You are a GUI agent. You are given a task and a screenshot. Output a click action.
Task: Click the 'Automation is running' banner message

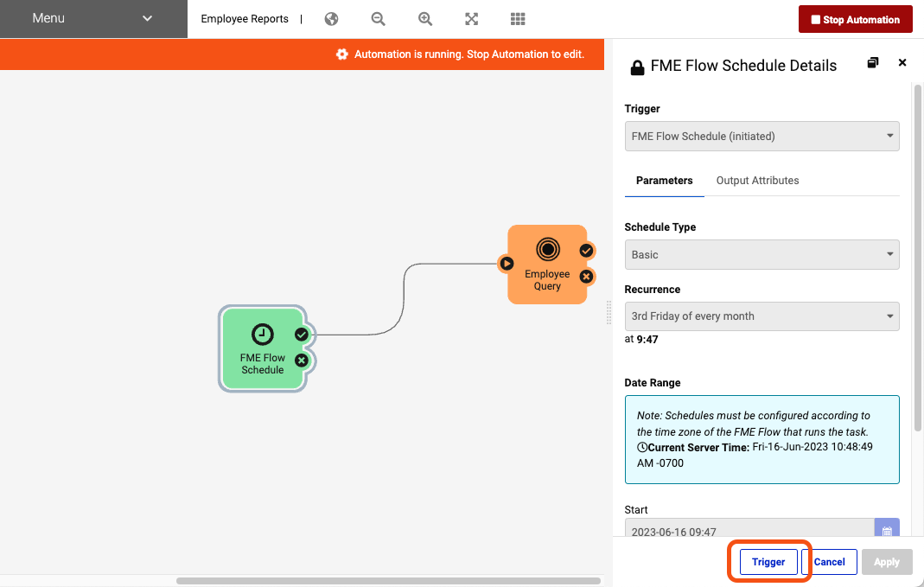pos(469,54)
